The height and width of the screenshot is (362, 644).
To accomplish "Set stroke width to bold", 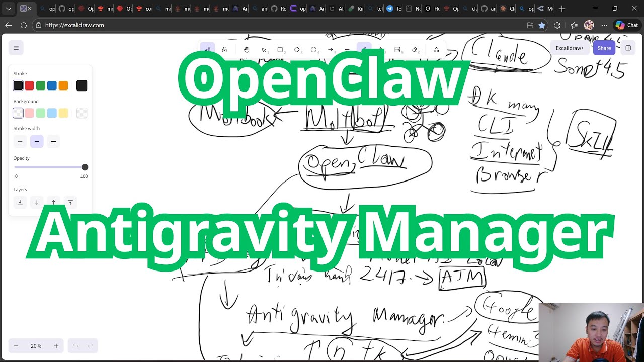I will tap(37, 142).
